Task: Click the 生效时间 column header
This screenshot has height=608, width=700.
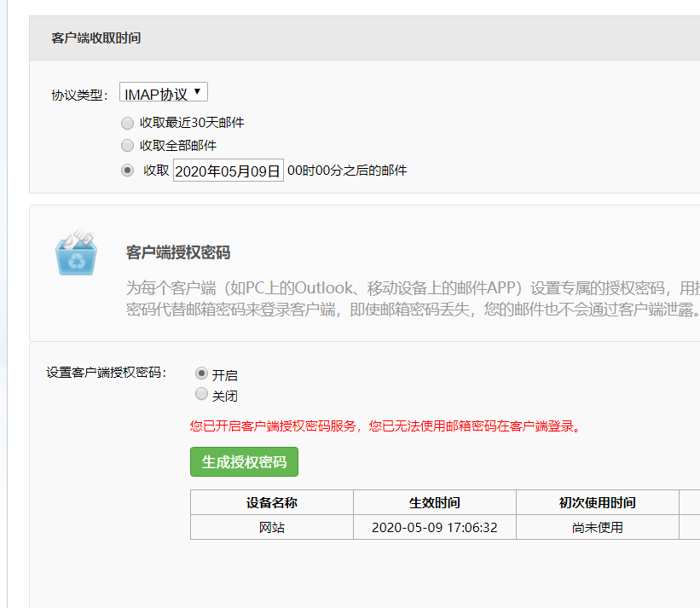Action: tap(434, 502)
